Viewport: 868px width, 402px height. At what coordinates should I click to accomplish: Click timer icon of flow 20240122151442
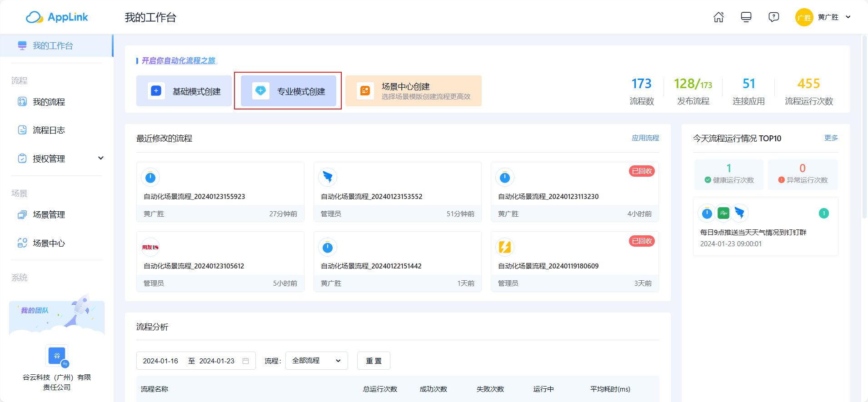pyautogui.click(x=328, y=247)
